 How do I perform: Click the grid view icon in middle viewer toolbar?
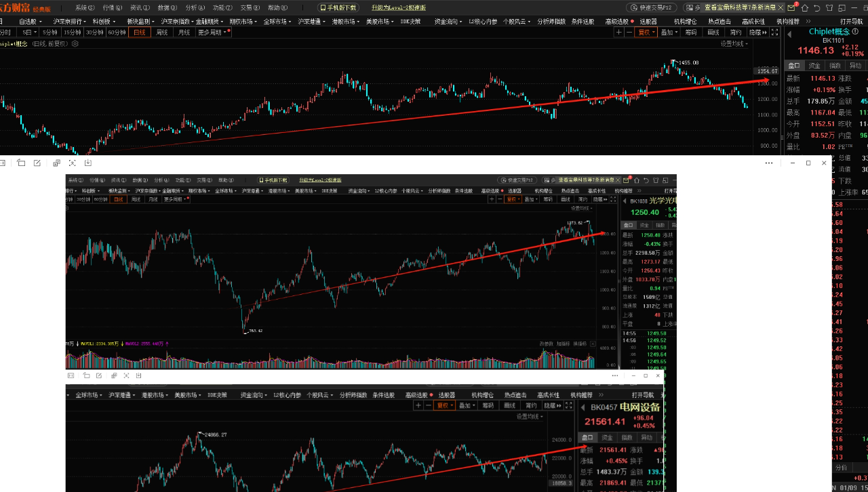(2, 163)
